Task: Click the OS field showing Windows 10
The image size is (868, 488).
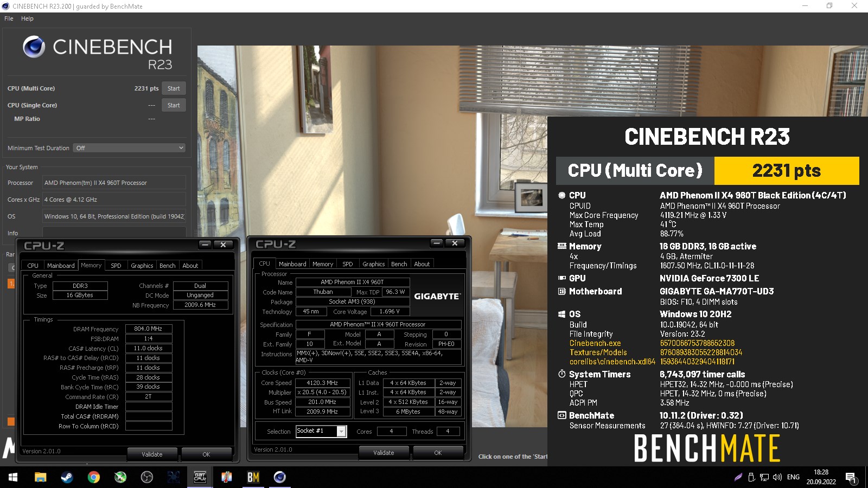Action: coord(114,216)
